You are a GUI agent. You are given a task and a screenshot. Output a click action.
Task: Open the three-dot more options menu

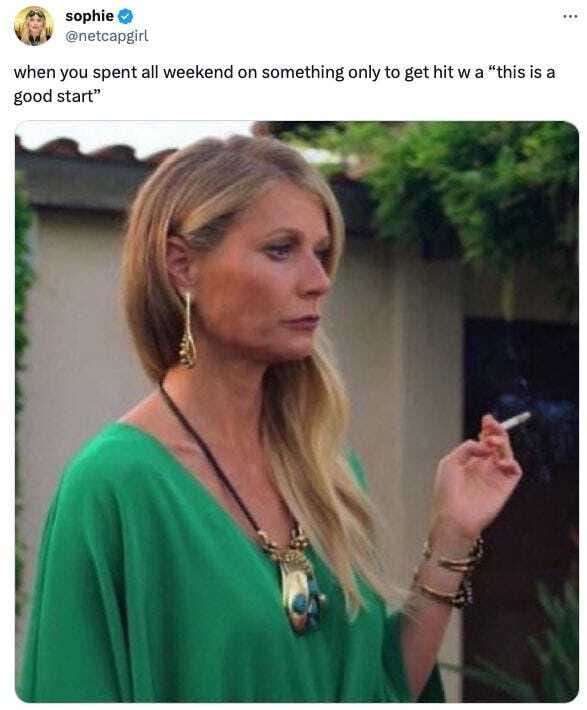click(x=570, y=16)
